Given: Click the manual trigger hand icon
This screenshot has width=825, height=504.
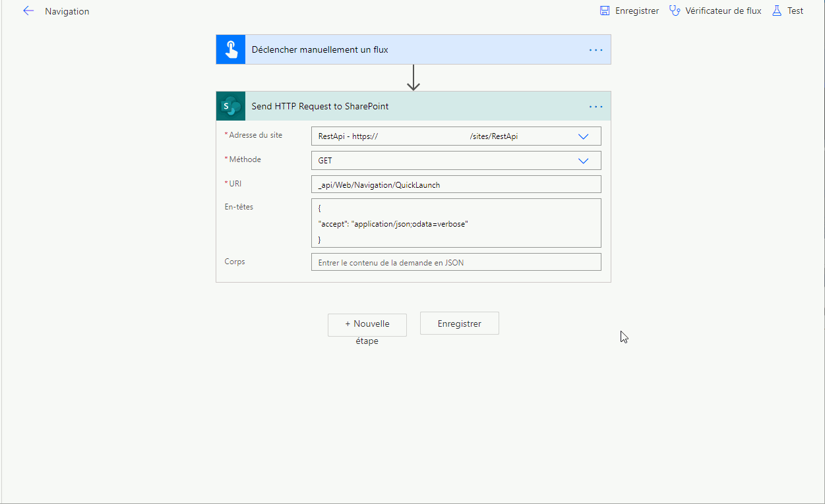Looking at the screenshot, I should pos(231,49).
